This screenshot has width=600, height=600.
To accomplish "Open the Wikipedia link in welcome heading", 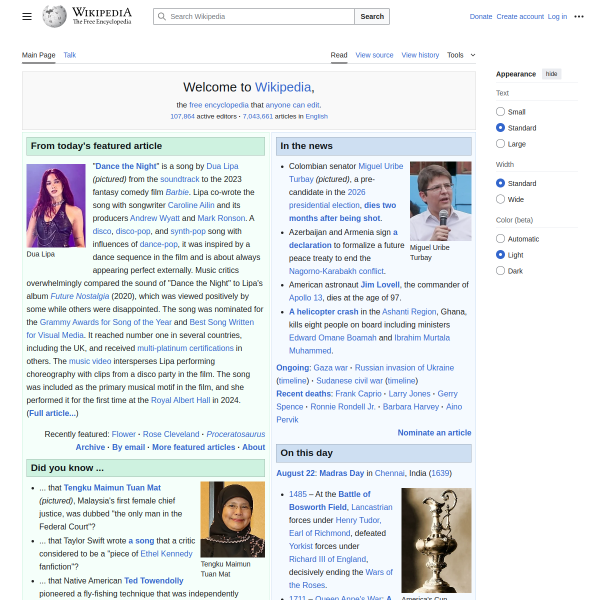I will tap(283, 87).
